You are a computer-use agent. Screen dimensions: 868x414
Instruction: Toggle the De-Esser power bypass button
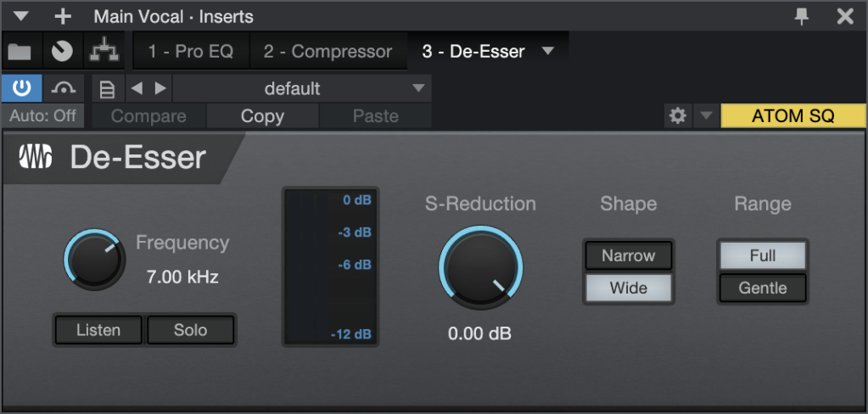click(21, 88)
